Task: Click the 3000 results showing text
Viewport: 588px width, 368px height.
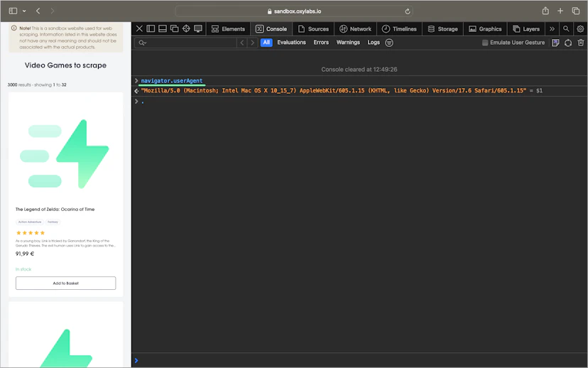Action: tap(37, 85)
